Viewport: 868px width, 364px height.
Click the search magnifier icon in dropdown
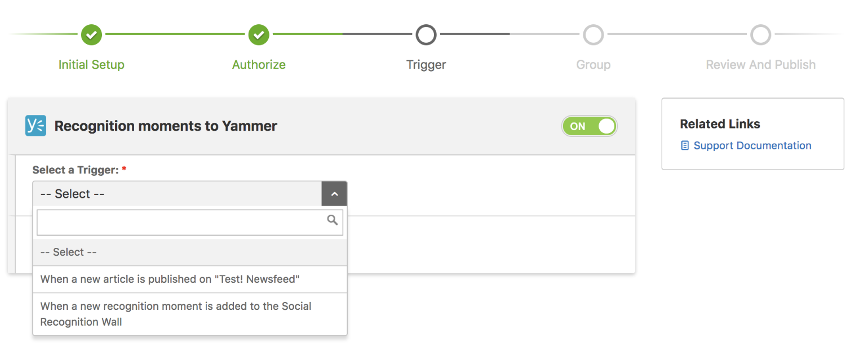pos(333,220)
